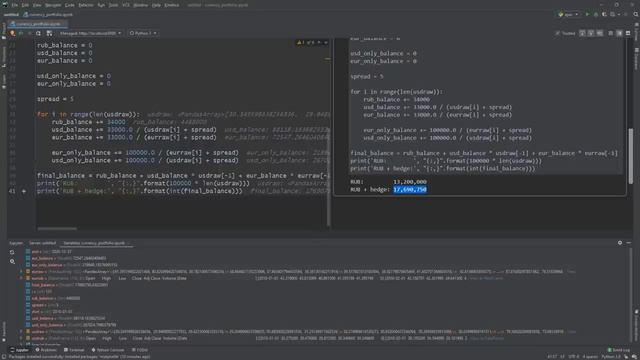The height and width of the screenshot is (360, 640).
Task: Click the spread = 5 line in editor
Action: 55,99
